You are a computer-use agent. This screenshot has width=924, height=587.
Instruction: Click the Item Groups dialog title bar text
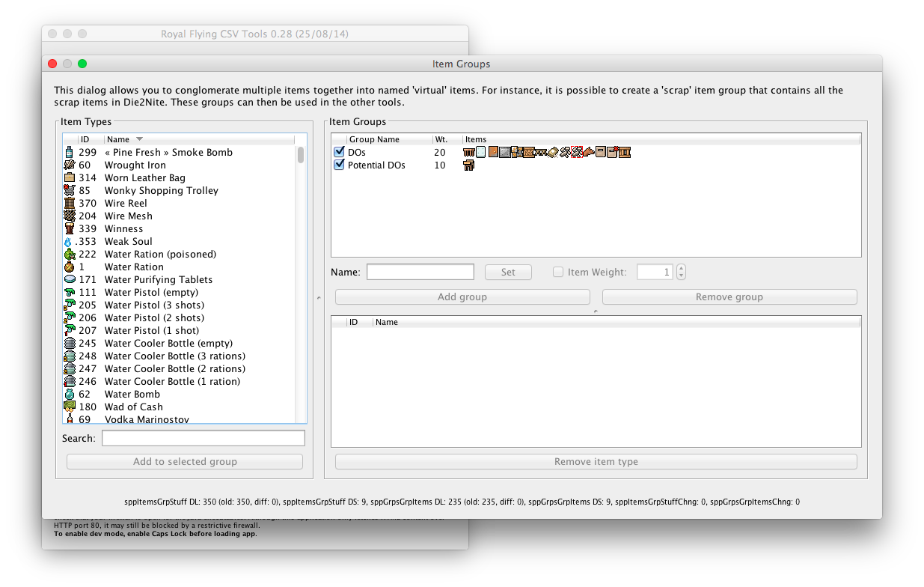(462, 64)
